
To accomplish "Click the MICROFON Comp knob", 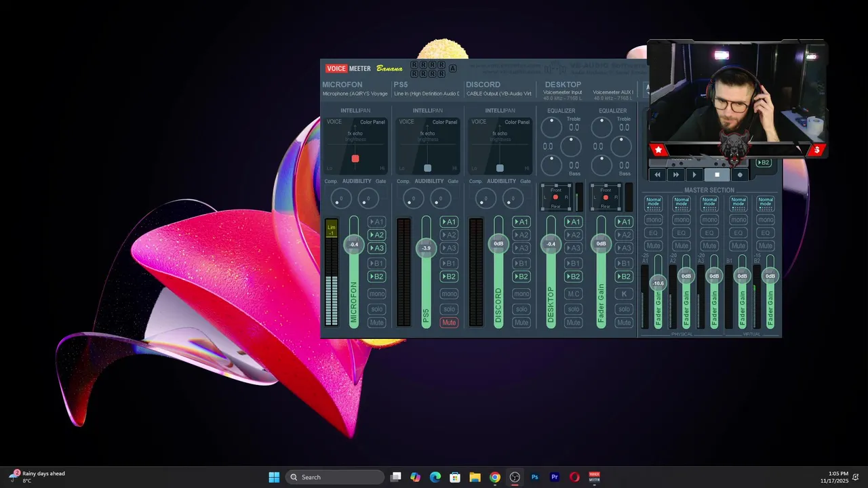I will click(x=340, y=199).
